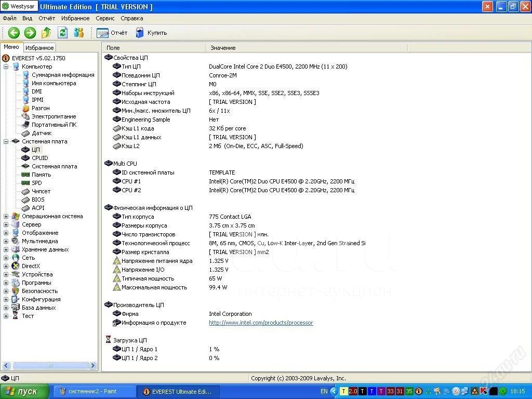The image size is (532, 399).
Task: Open the intel.com products processor link
Action: tap(261, 323)
